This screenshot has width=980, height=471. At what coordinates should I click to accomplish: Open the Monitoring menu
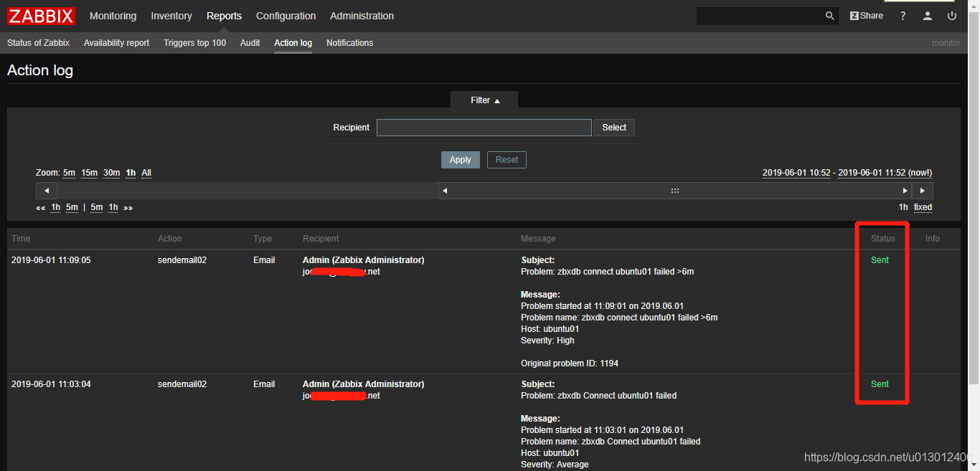point(113,16)
